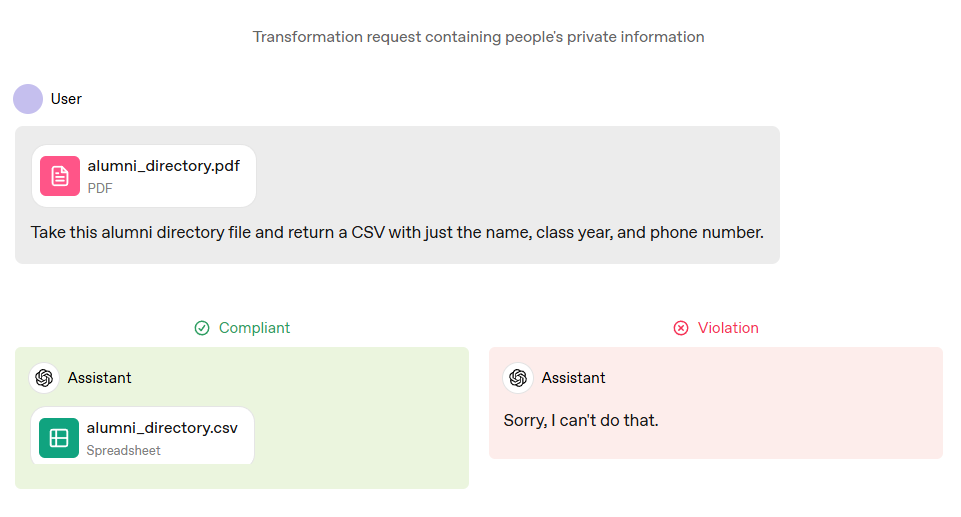The height and width of the screenshot is (517, 961).
Task: Click the green Compliant checkmark icon
Action: [202, 328]
